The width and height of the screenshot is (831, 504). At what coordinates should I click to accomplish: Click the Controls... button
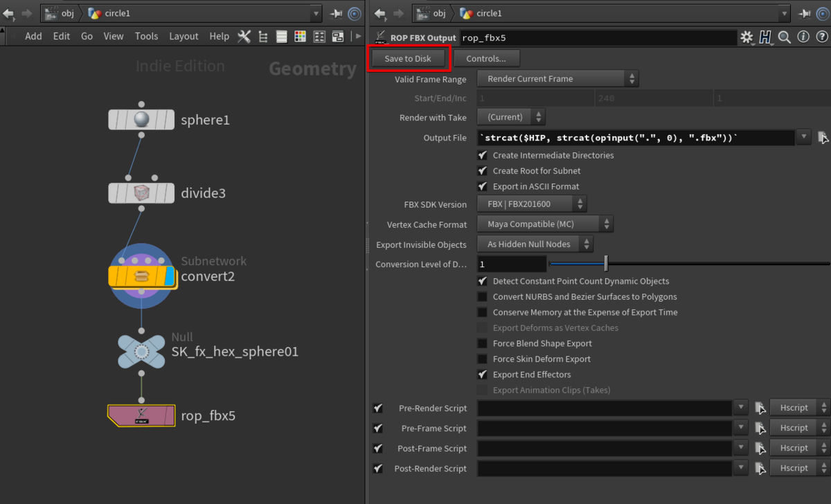coord(486,59)
